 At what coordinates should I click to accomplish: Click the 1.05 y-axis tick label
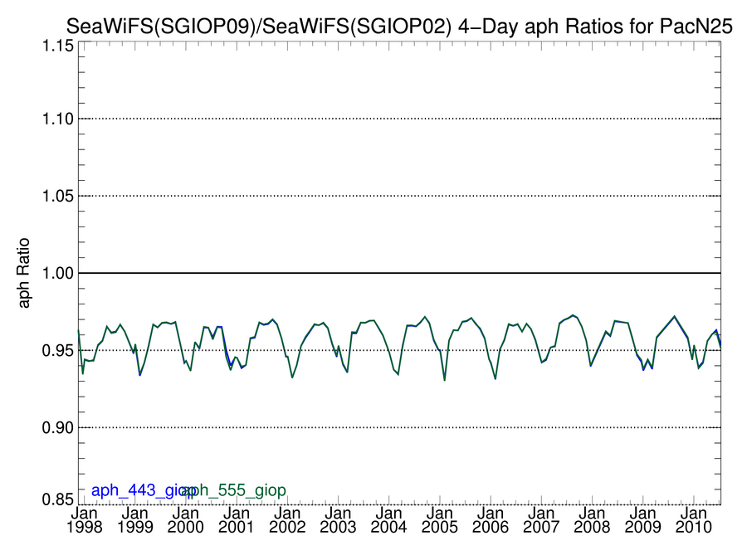[57, 196]
